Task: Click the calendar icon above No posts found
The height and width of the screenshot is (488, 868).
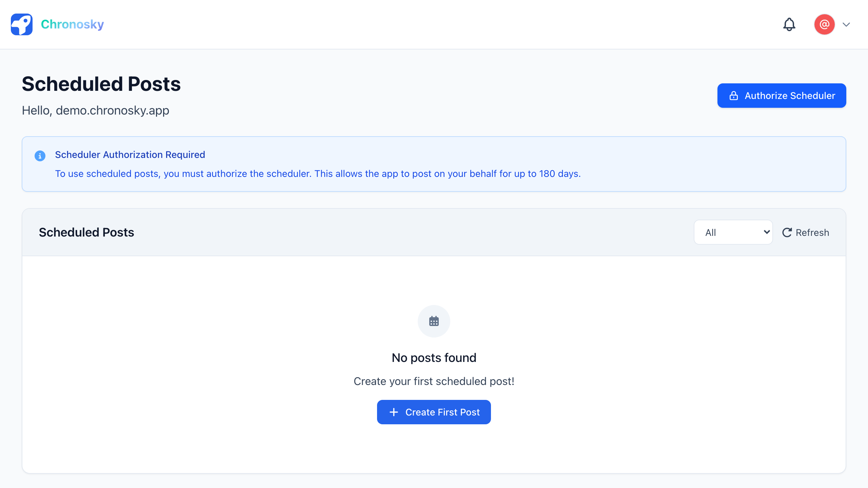Action: pyautogui.click(x=434, y=321)
